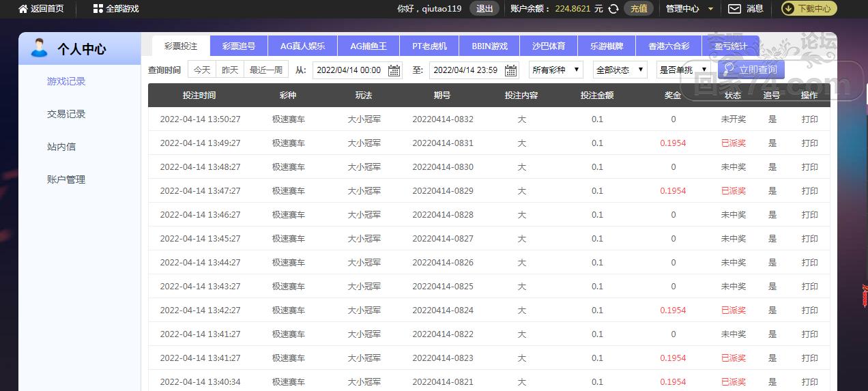Click the 奖金 column header
The width and height of the screenshot is (868, 391).
tap(673, 96)
